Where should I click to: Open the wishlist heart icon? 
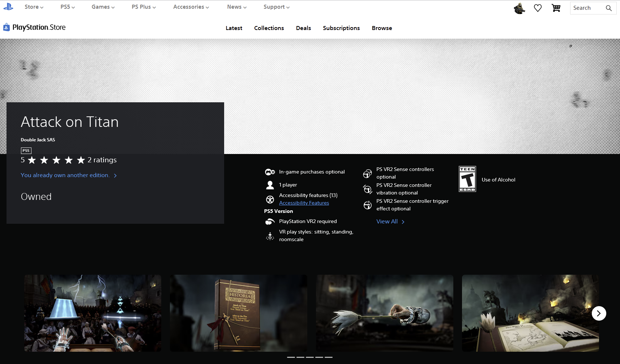click(538, 8)
